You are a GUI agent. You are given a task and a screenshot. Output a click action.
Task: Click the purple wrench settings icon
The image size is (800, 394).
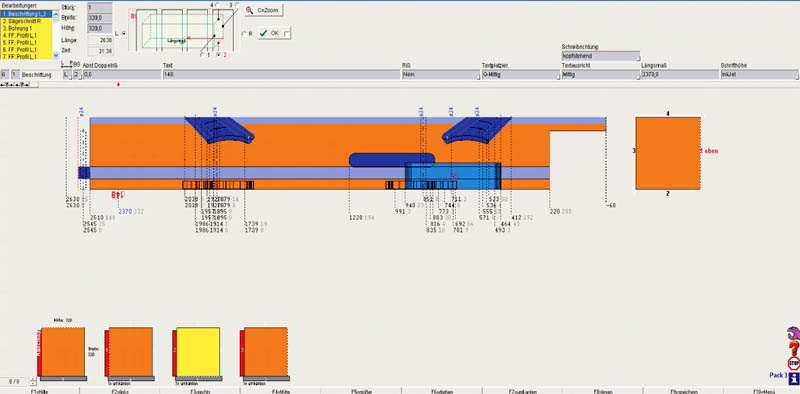tap(793, 333)
